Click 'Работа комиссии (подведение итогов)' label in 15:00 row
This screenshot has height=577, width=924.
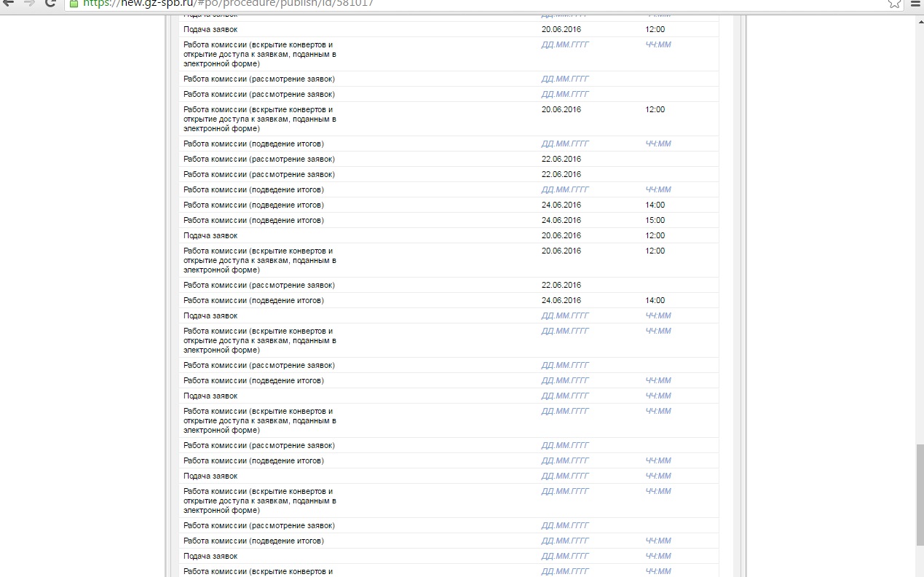[x=253, y=220]
